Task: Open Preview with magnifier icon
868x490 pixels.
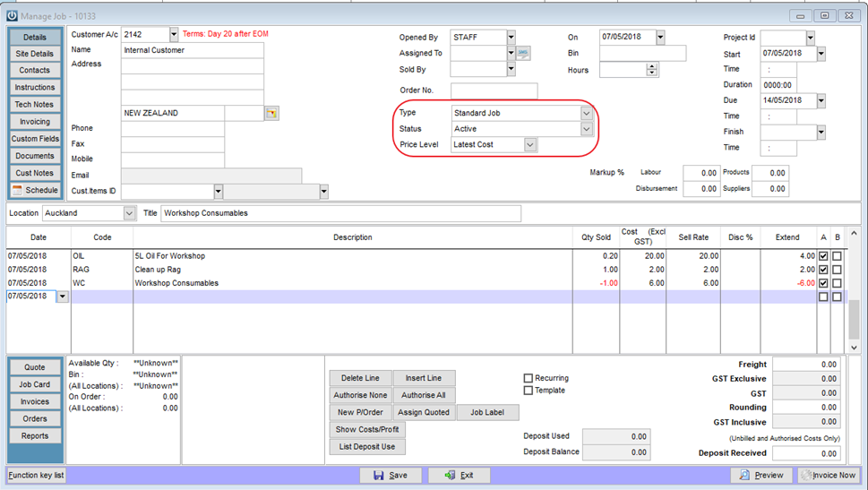Action: pyautogui.click(x=761, y=475)
